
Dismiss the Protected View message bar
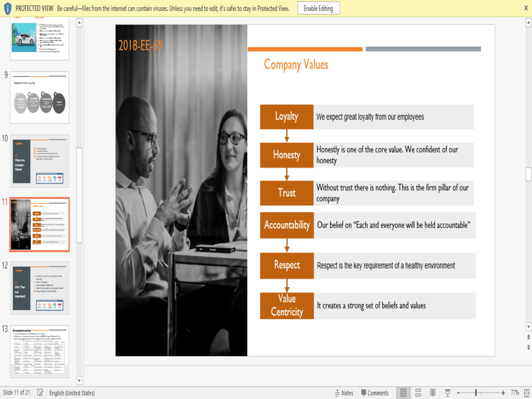[x=526, y=8]
